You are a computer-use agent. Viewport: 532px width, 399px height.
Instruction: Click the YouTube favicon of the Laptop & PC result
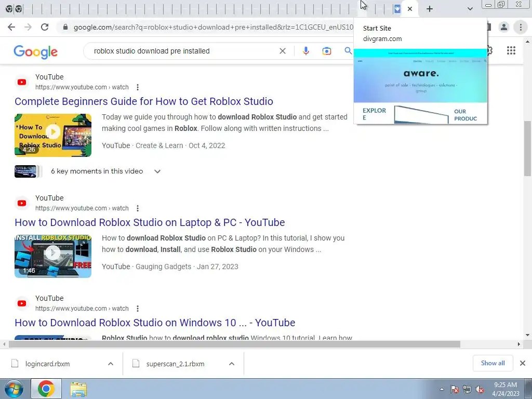click(x=22, y=203)
